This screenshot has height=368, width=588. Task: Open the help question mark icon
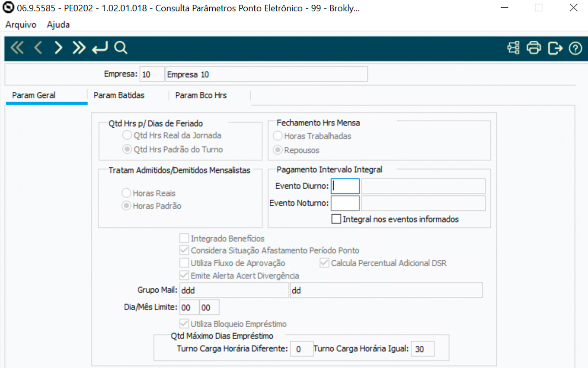[x=575, y=48]
